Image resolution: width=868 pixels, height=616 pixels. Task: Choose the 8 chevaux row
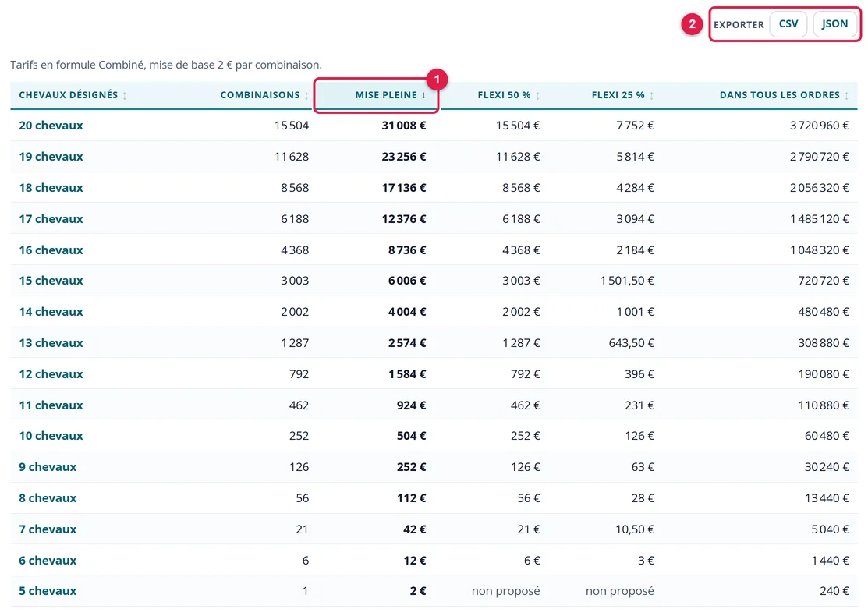[48, 498]
